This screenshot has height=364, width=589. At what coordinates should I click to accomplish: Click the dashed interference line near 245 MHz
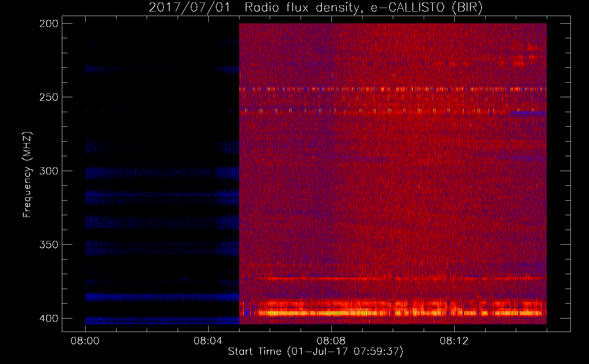click(x=393, y=89)
